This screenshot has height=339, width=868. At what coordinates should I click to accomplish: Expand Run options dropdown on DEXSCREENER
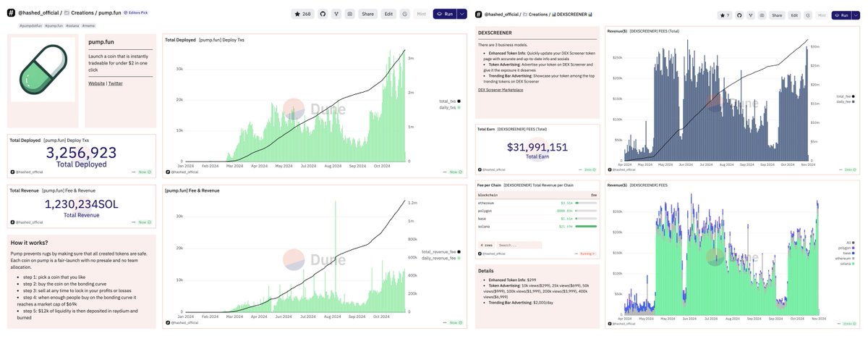coord(855,14)
